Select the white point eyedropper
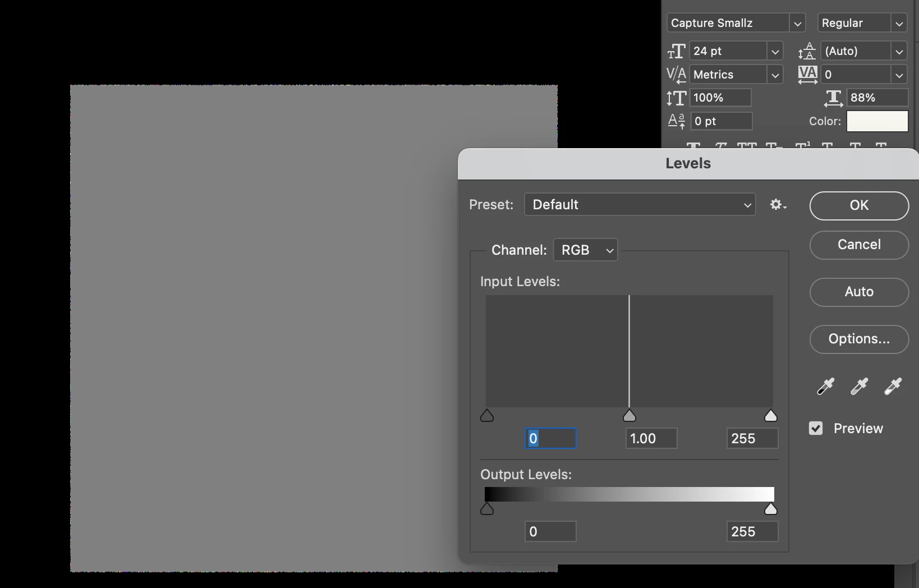Screen dimensions: 919x588 (x=893, y=386)
